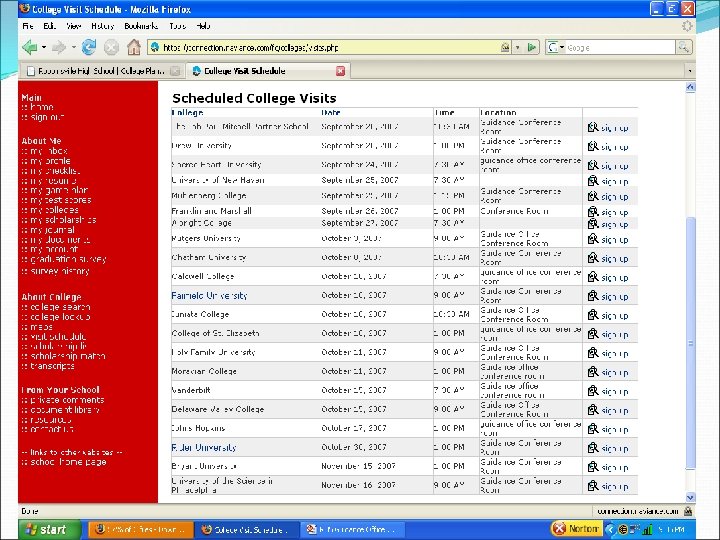720x540 pixels.
Task: Open the Tools menu
Action: [x=178, y=26]
